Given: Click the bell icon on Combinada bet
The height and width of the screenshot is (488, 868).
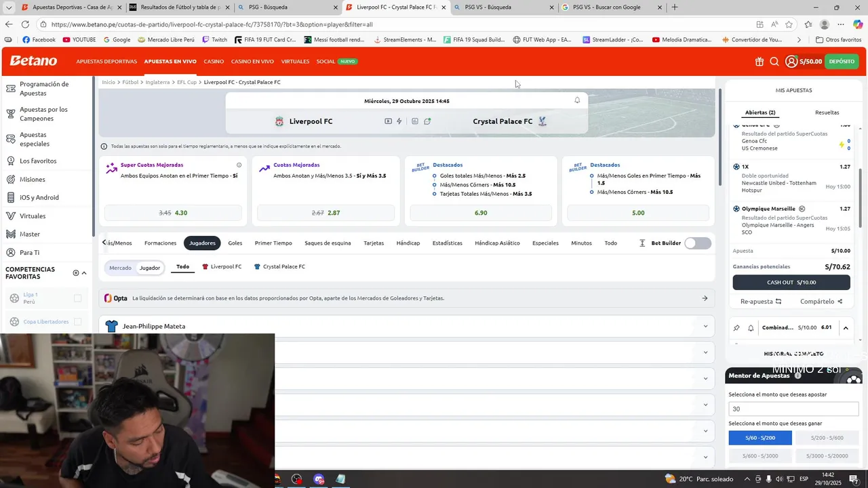Looking at the screenshot, I should click(751, 328).
